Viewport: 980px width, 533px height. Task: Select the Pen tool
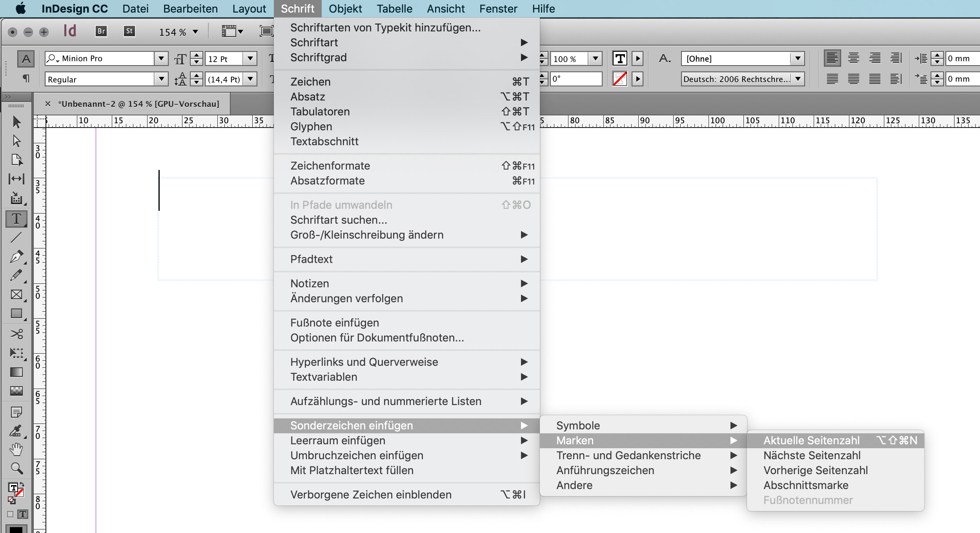coord(16,257)
